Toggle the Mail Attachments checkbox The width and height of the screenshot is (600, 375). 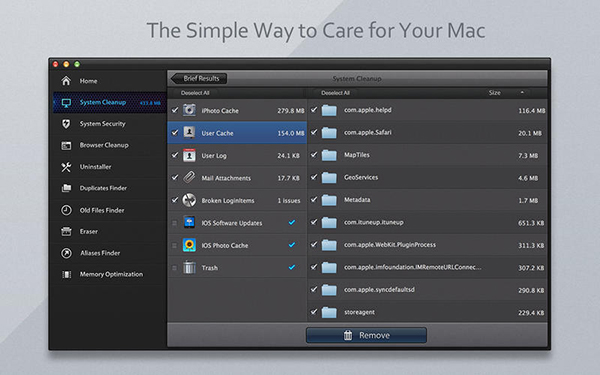coord(175,178)
